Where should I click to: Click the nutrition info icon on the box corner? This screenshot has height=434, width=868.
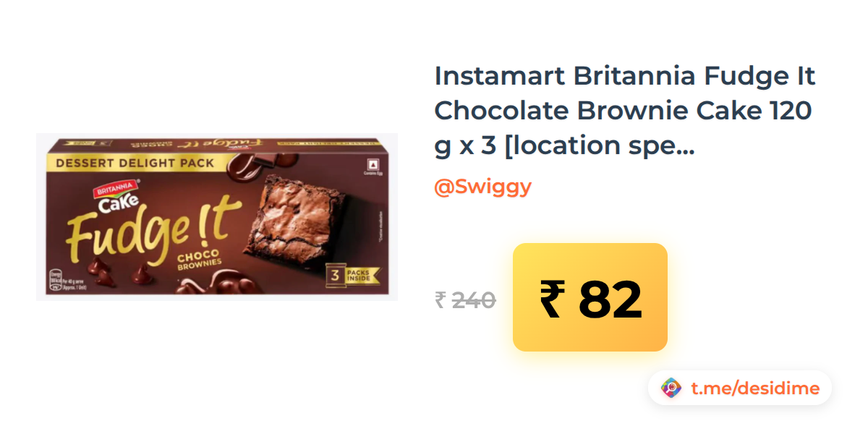click(55, 279)
